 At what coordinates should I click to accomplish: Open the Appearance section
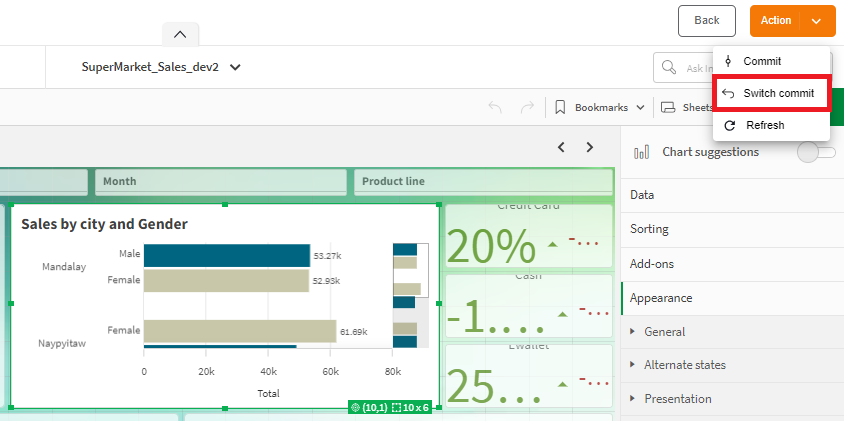click(x=732, y=298)
